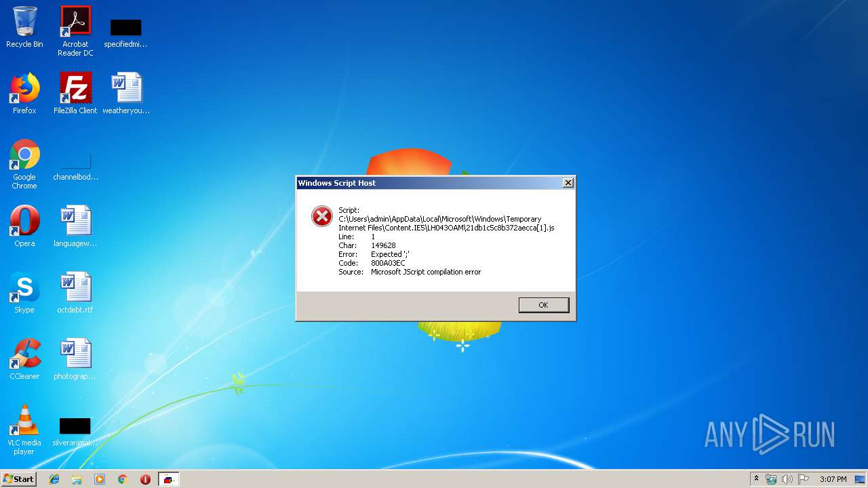Screen dimensions: 868x488
Task: Launch Internet Explorer from taskbar
Action: pos(54,479)
